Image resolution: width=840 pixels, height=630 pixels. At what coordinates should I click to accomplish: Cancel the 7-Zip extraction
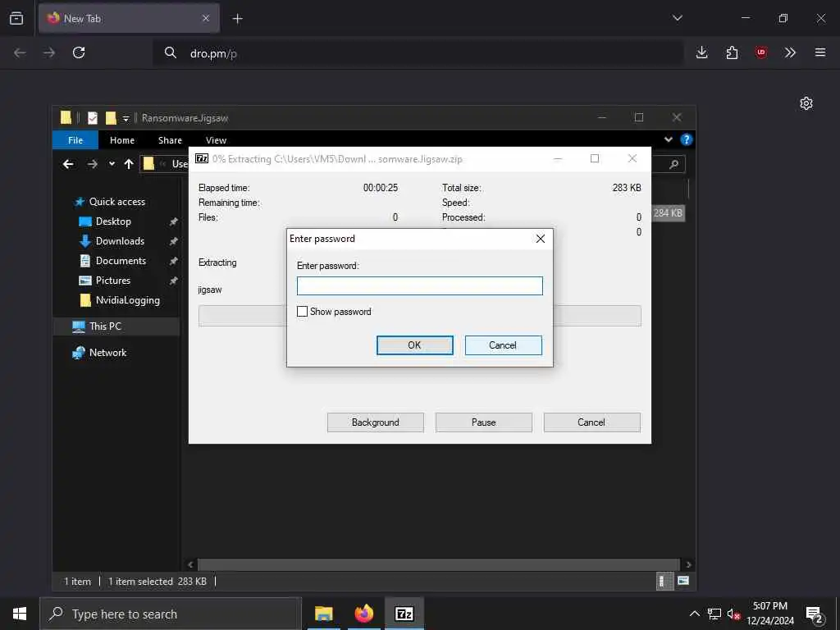click(x=591, y=422)
